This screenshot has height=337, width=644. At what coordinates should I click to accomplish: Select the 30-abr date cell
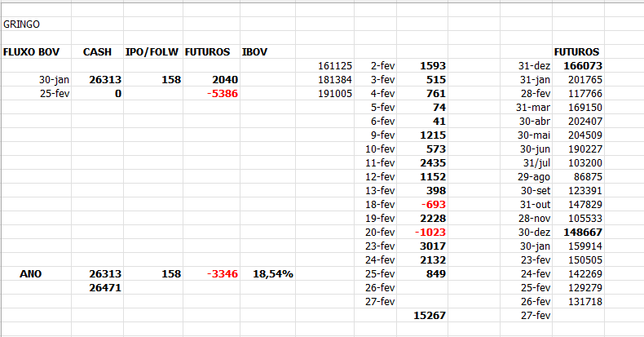(x=526, y=122)
